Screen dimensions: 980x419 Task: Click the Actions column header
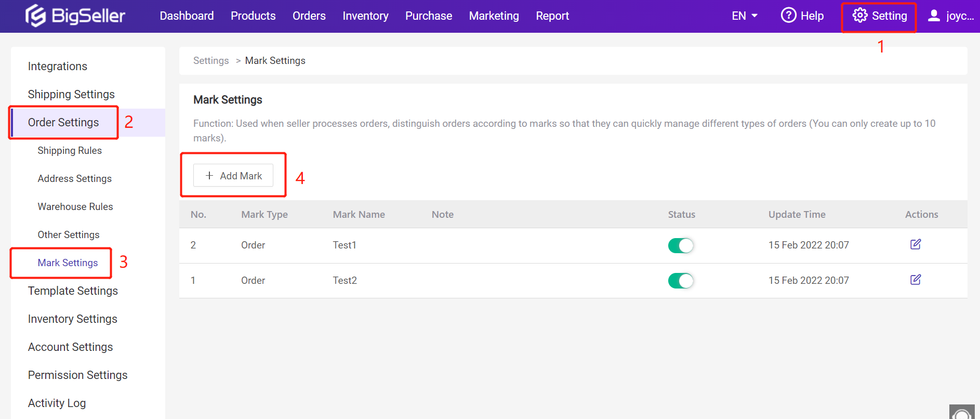[922, 214]
